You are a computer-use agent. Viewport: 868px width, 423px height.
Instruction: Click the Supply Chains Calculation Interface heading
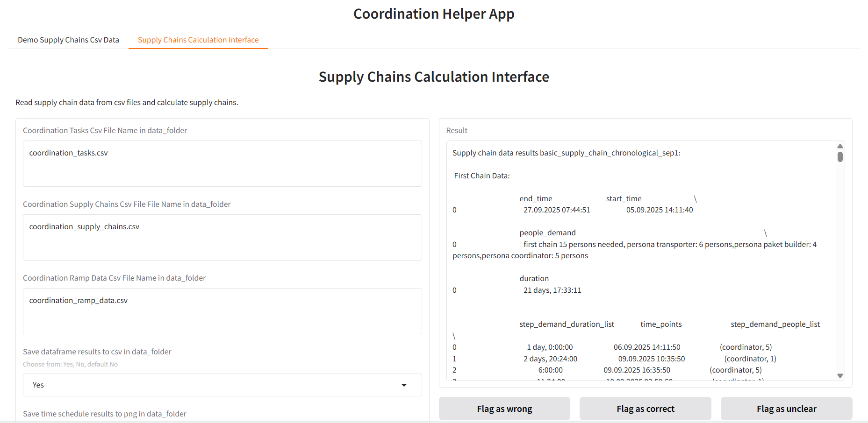point(434,77)
